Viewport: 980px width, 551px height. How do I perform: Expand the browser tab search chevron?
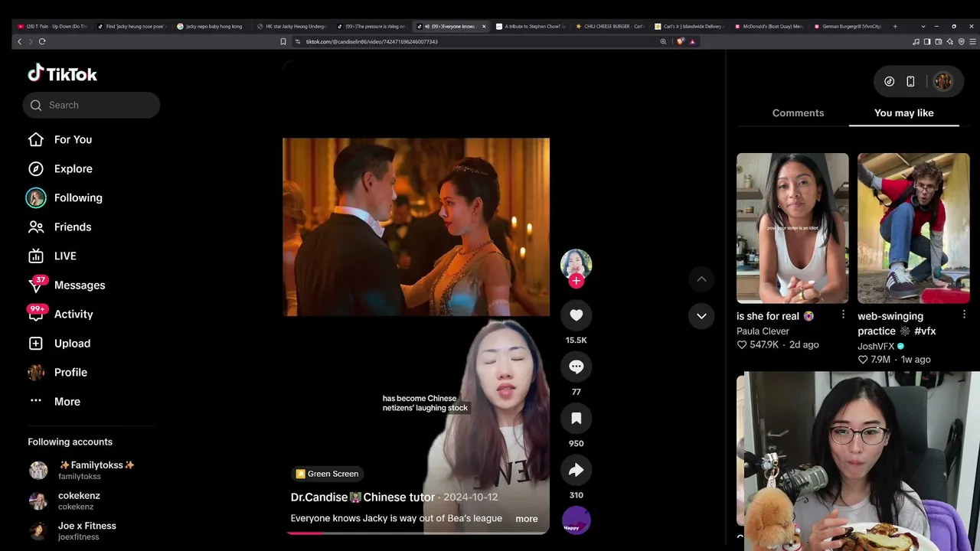point(923,26)
